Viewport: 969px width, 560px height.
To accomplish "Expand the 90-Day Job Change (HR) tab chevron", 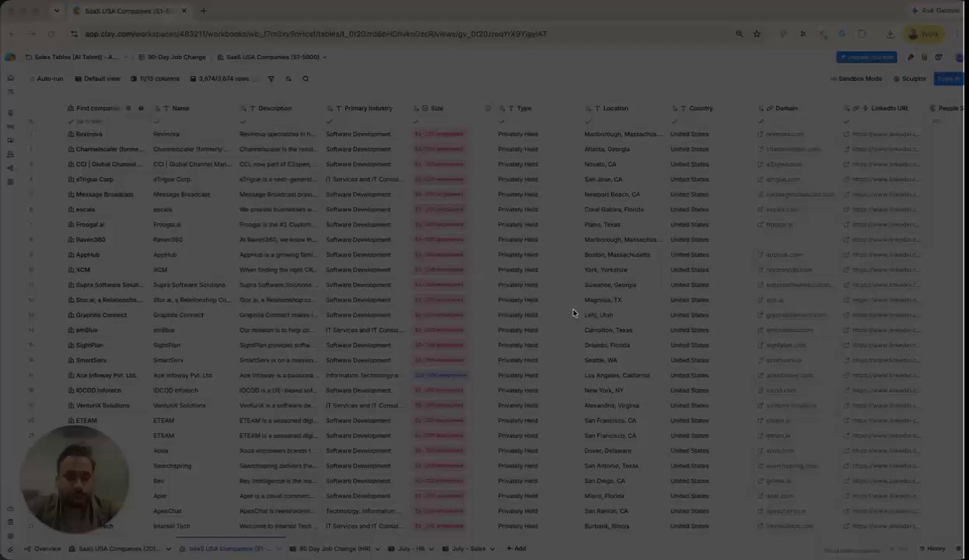I will click(x=378, y=549).
